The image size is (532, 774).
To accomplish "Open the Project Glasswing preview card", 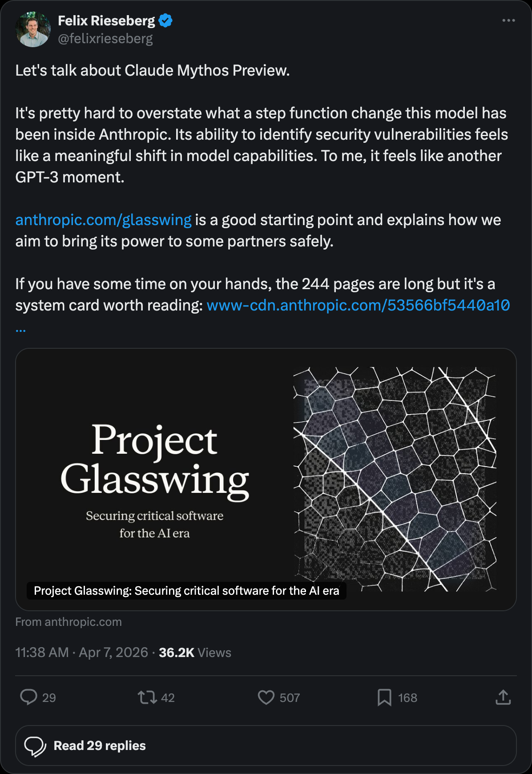I will click(266, 479).
